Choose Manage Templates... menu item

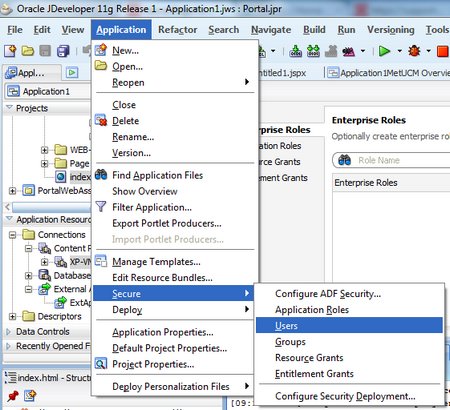(173, 262)
